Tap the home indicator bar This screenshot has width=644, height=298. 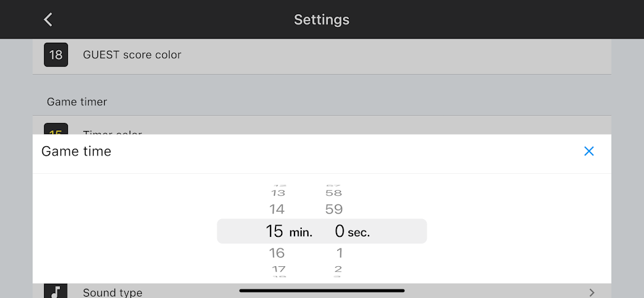tap(322, 290)
